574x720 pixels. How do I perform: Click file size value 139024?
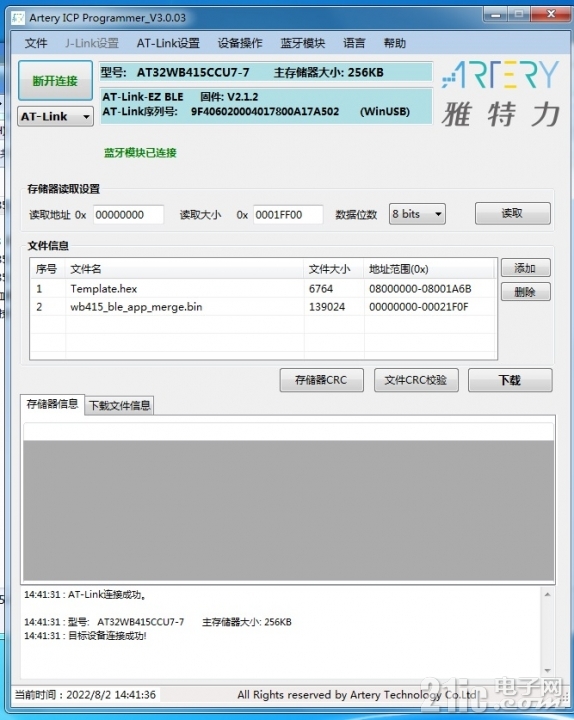327,307
